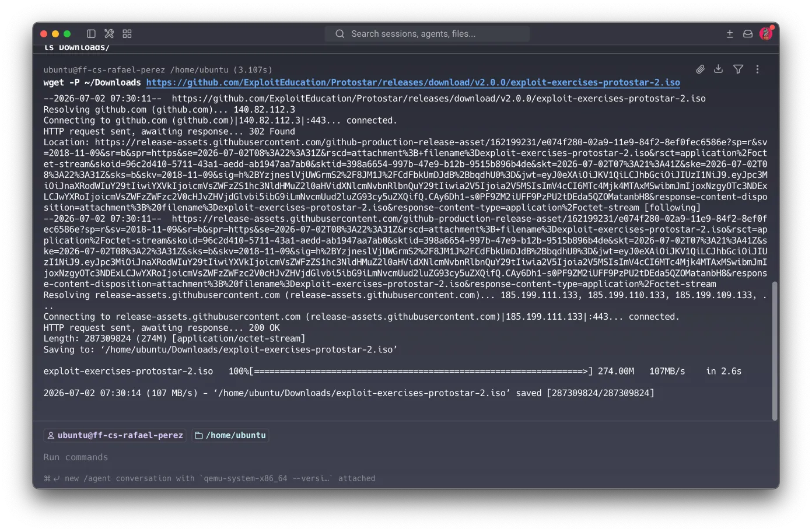This screenshot has height=532, width=812.
Task: Click the 'Saving to:' output line
Action: pyautogui.click(x=220, y=350)
